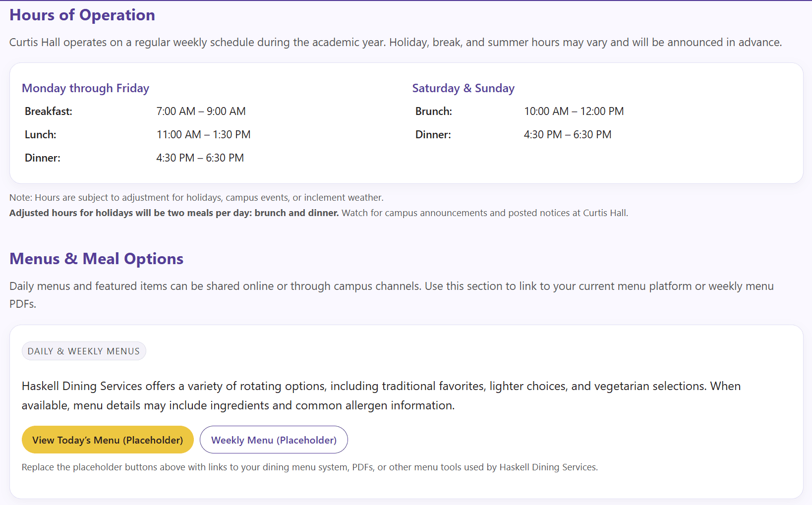
Task: Click the weekday Dinner label
Action: tap(43, 158)
